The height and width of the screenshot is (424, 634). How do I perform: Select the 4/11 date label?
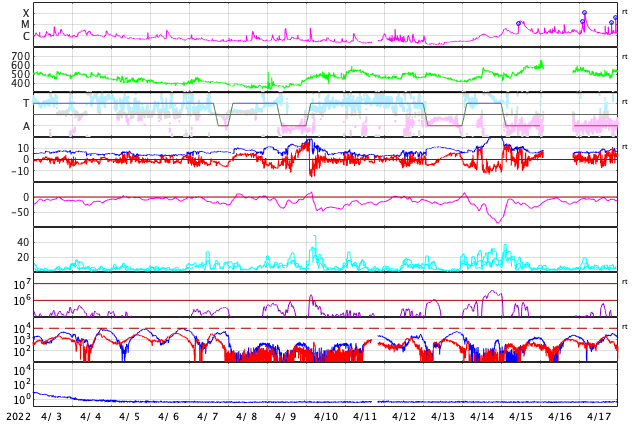point(365,417)
